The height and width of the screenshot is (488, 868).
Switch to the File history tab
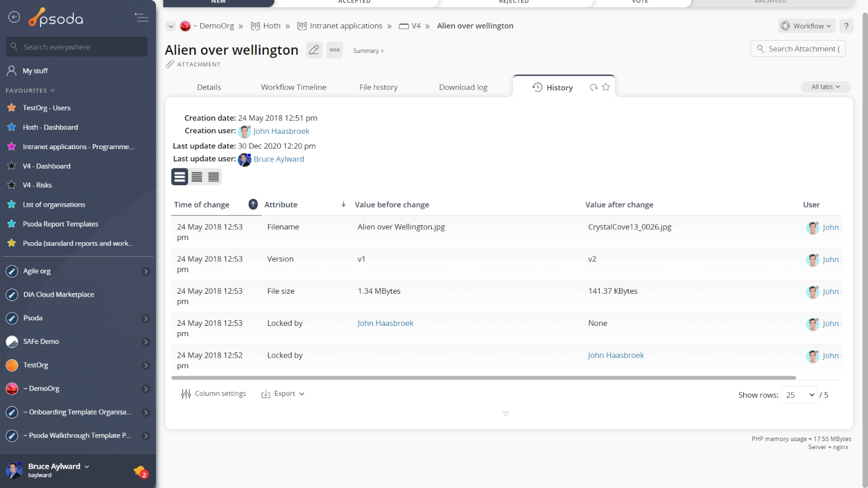(378, 88)
